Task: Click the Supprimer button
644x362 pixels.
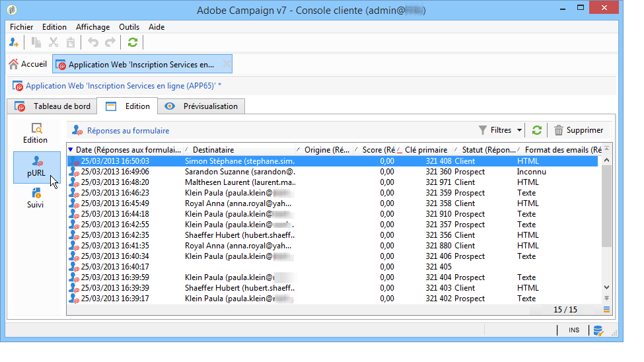Action: click(579, 130)
